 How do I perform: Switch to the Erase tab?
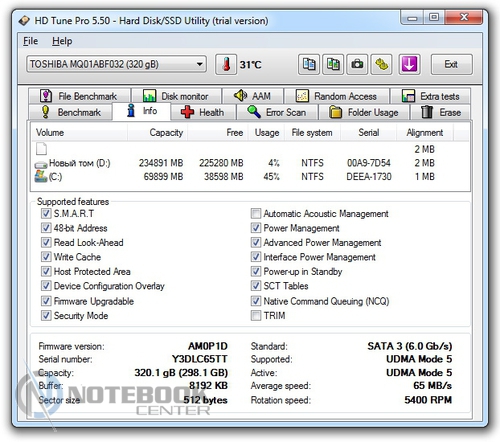coord(441,112)
